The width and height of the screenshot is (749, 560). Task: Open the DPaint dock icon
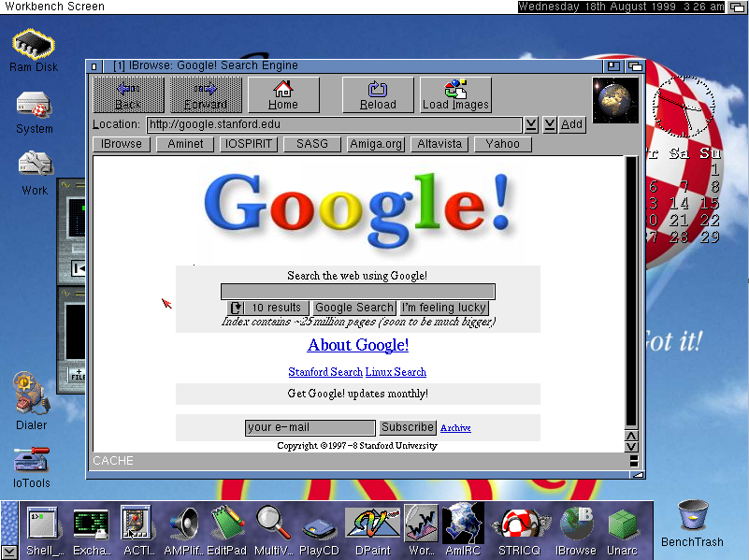pos(373,531)
